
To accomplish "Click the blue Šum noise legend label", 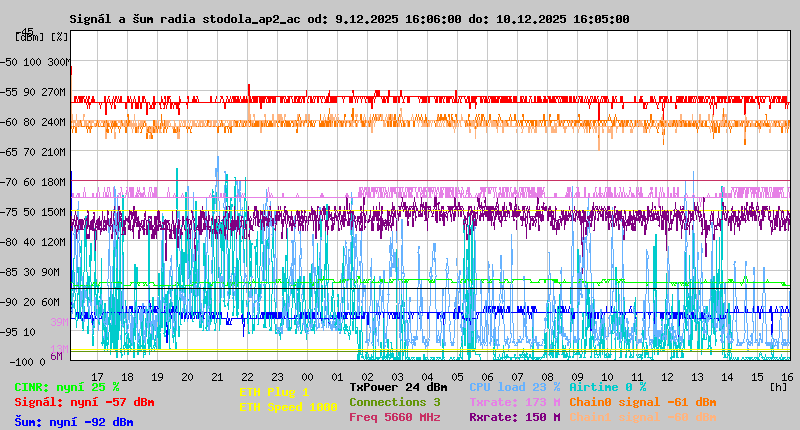I will 74,422.
